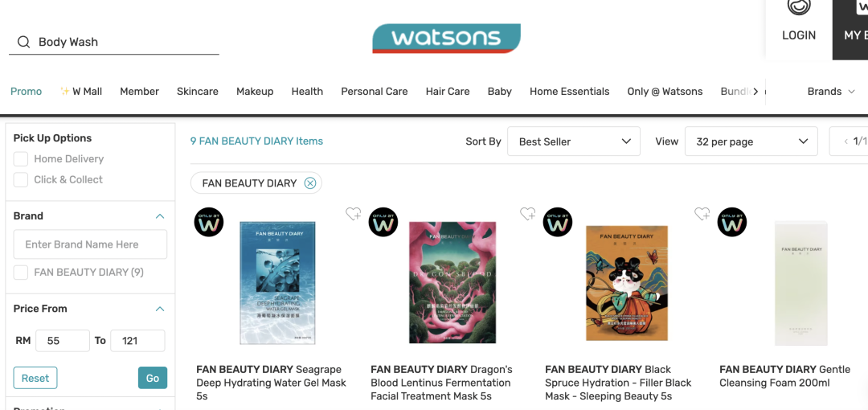Click the Reset price button
The image size is (868, 410).
(x=35, y=378)
